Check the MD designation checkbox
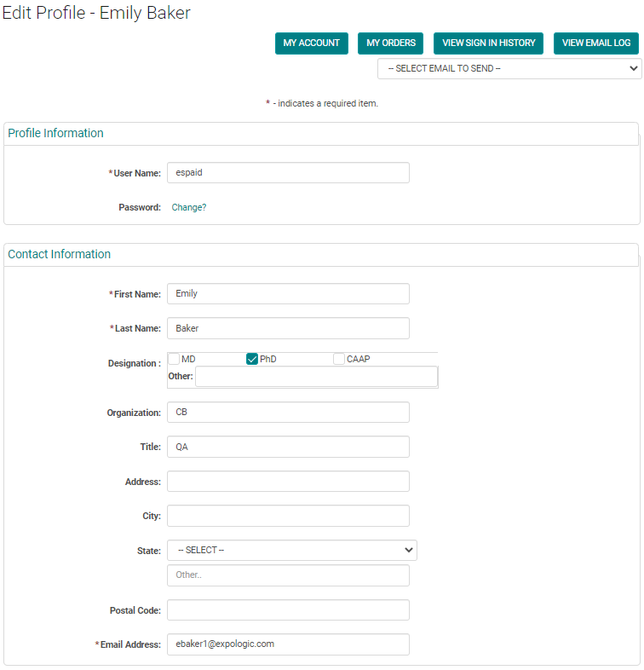This screenshot has width=644, height=670. click(x=174, y=359)
